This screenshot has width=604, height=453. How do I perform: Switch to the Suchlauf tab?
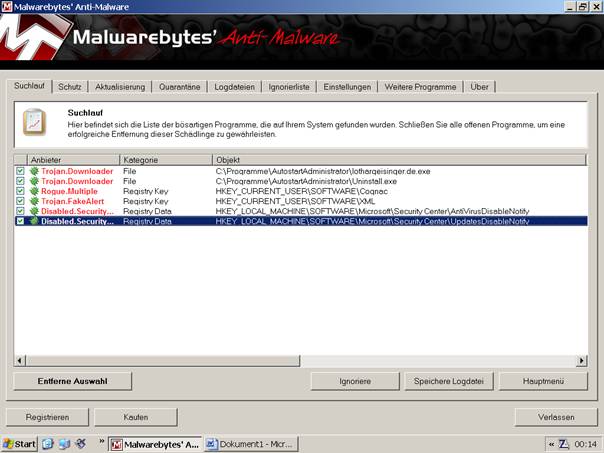point(29,86)
